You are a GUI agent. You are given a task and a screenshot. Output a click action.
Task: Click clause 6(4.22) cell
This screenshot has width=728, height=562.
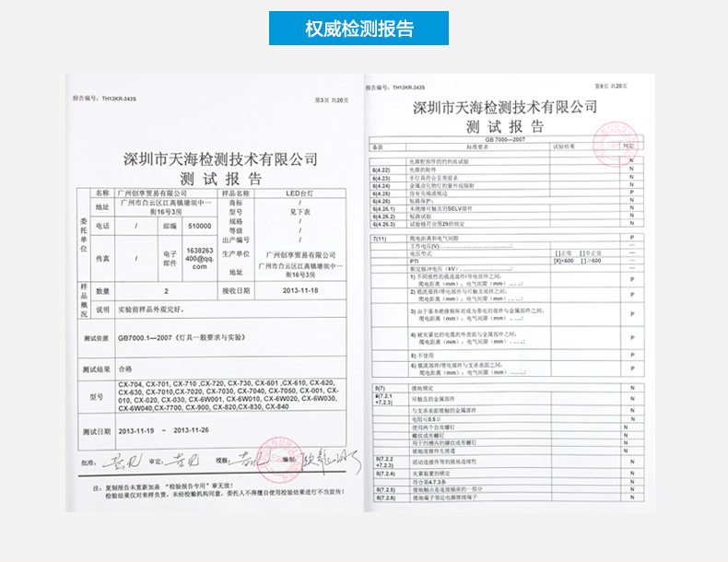click(381, 170)
